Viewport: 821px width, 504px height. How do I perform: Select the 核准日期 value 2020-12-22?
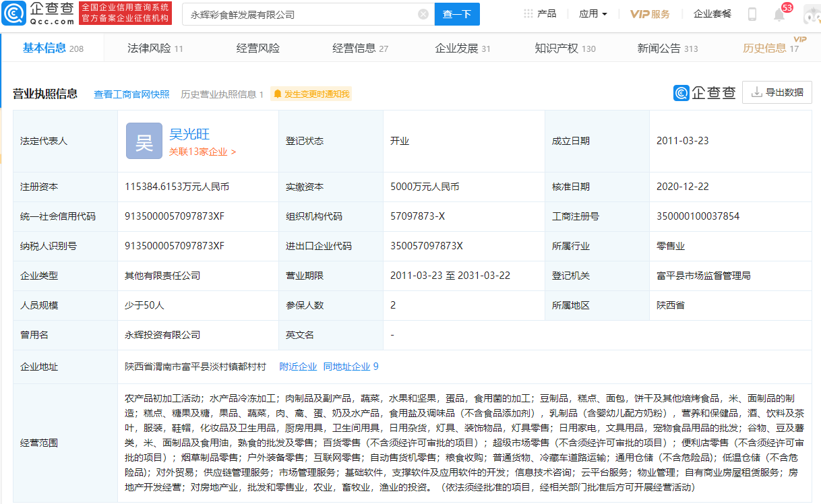682,187
